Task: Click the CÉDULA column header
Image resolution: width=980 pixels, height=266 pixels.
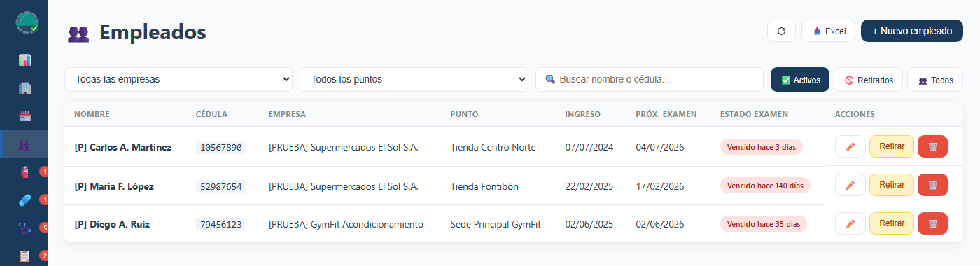Action: tap(211, 114)
